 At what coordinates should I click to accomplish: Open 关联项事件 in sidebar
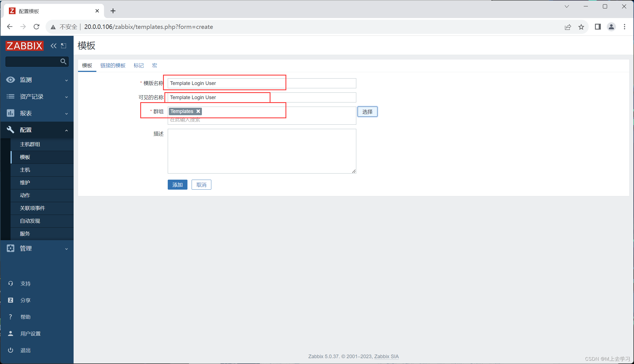click(42, 208)
